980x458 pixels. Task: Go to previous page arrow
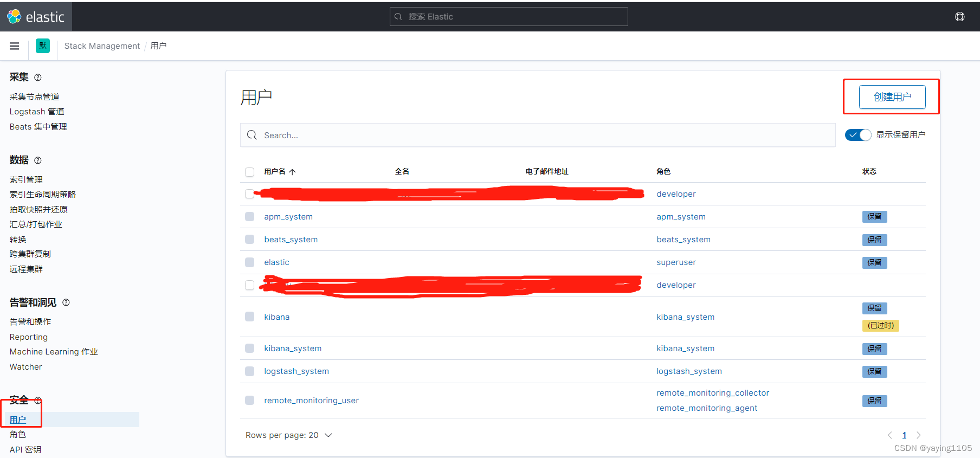[889, 435]
